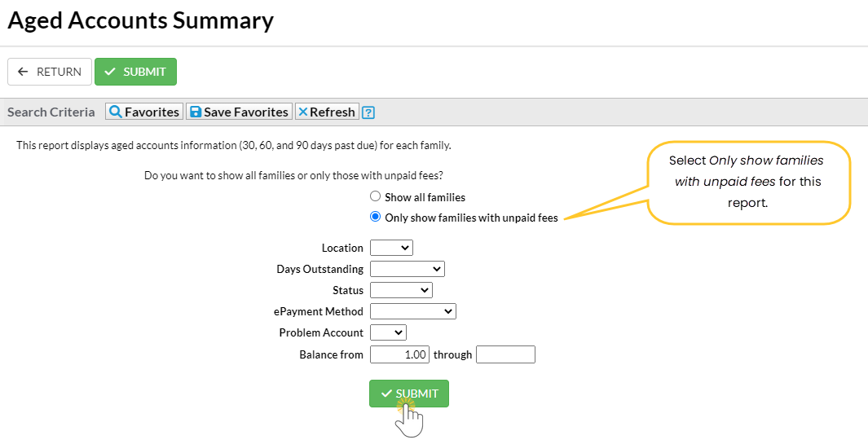868x440 pixels.
Task: Open the Location dropdown
Action: (x=391, y=248)
